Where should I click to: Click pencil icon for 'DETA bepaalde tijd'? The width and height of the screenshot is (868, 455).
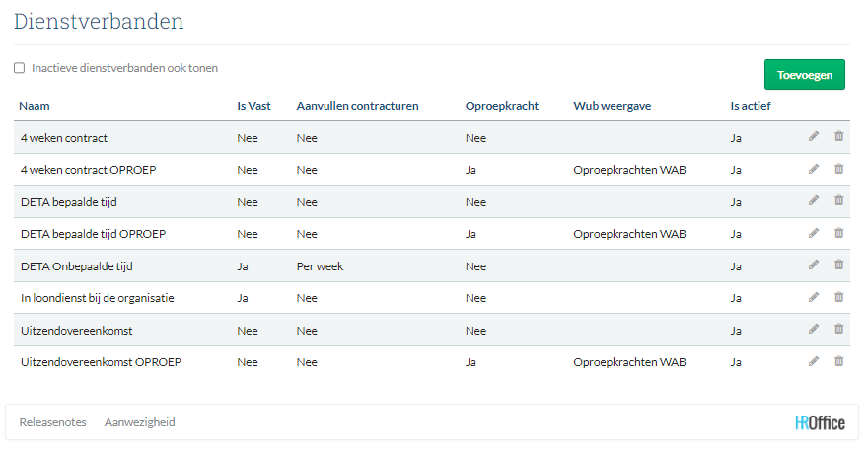(814, 201)
